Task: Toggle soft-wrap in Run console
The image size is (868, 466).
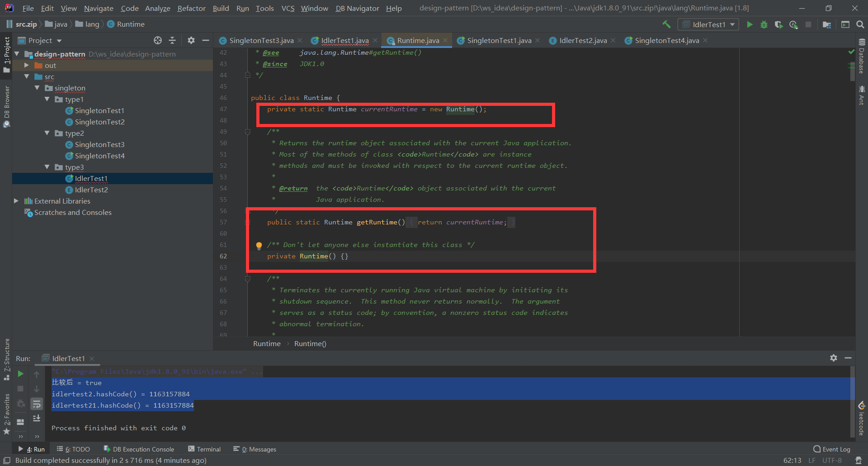Action: [x=37, y=404]
